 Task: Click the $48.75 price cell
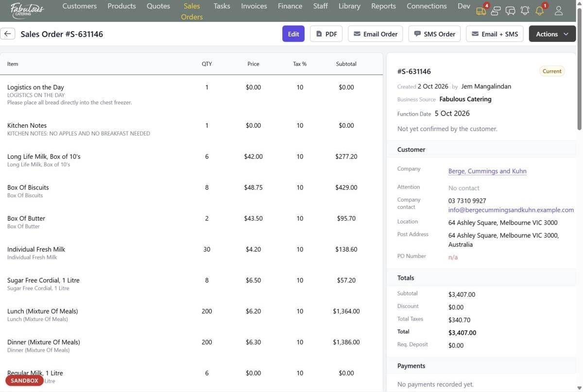point(253,187)
